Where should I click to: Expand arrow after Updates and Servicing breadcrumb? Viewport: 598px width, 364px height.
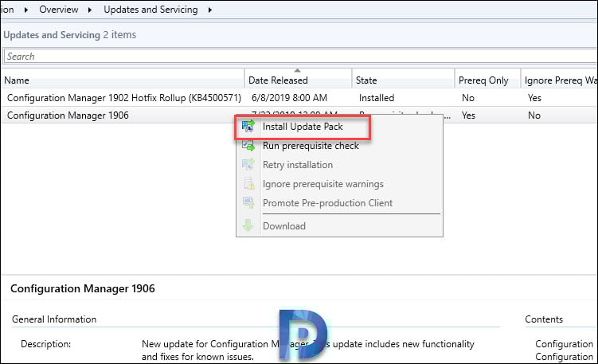[x=210, y=10]
